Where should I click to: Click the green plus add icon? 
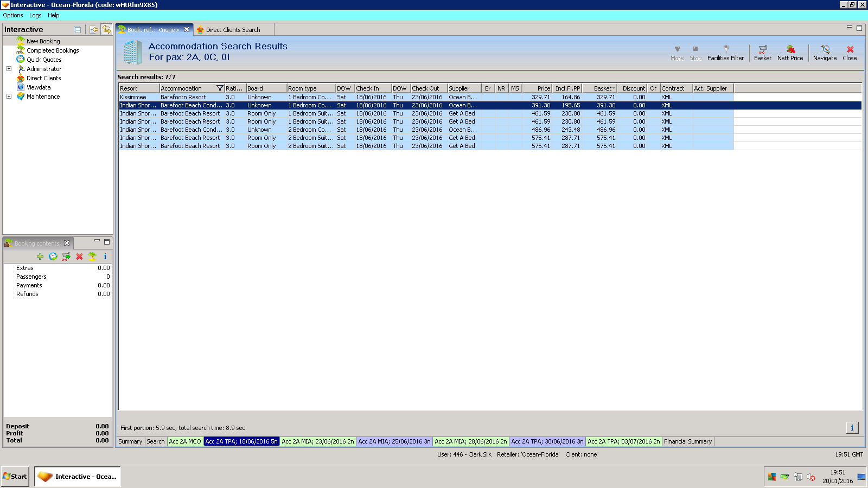[x=40, y=256]
